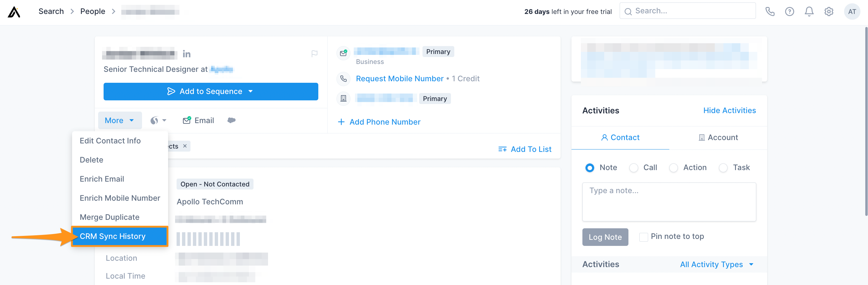Click the Salesforce cloud icon
Screen dimensions: 868x285
231,120
